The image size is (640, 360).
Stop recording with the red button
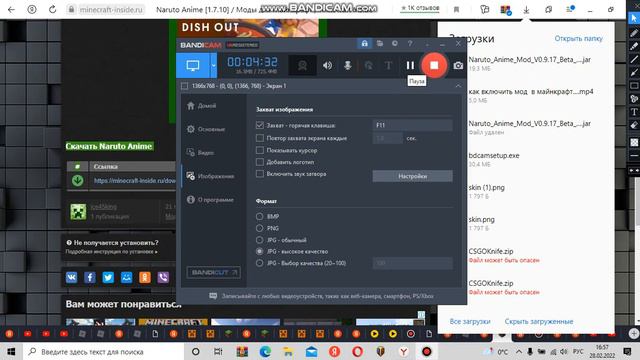[434, 65]
